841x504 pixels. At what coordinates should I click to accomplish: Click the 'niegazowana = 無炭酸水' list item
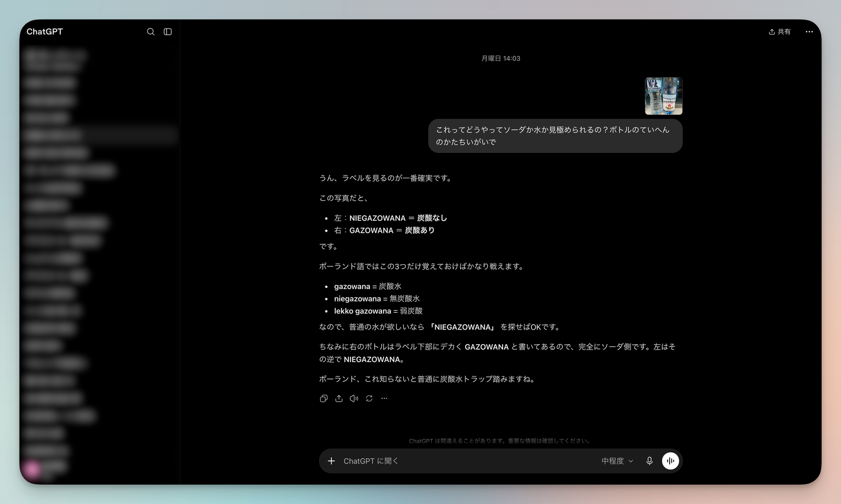377,299
